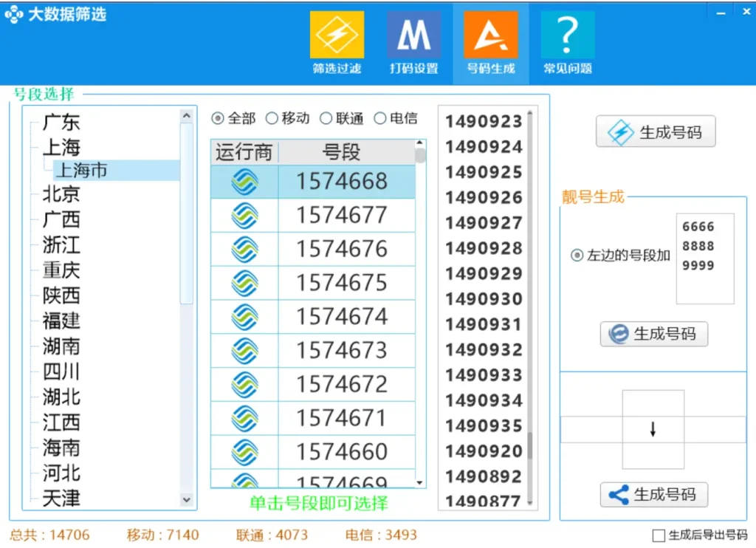Select the 联通 filter option
The image size is (756, 548).
325,118
